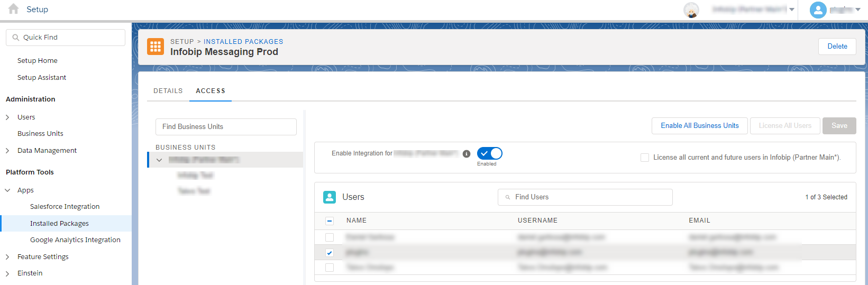Click the Installed Packages grid icon
868x285 pixels.
click(x=156, y=47)
